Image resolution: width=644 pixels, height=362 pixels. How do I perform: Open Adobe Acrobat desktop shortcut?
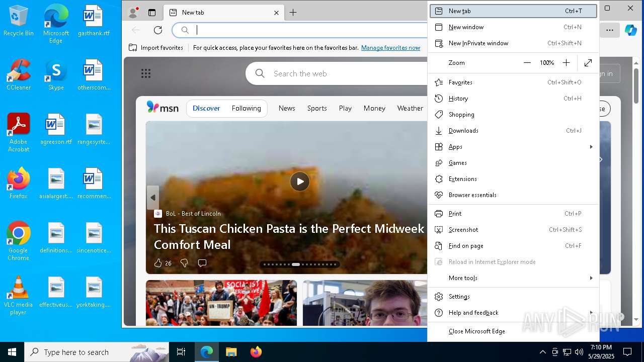coord(19,133)
